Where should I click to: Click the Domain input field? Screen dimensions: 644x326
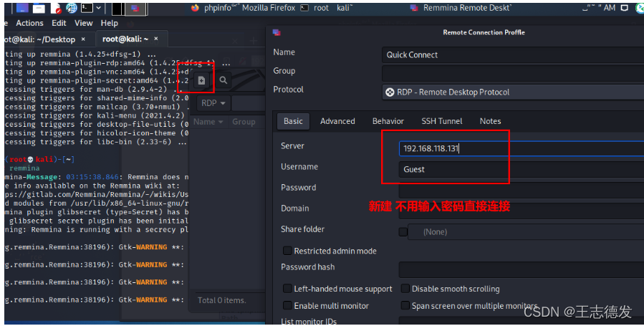522,211
